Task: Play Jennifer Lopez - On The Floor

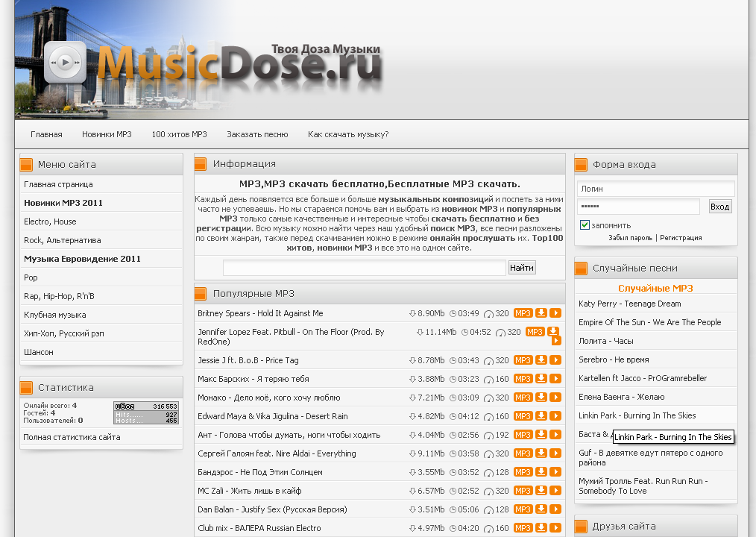Action: [556, 341]
